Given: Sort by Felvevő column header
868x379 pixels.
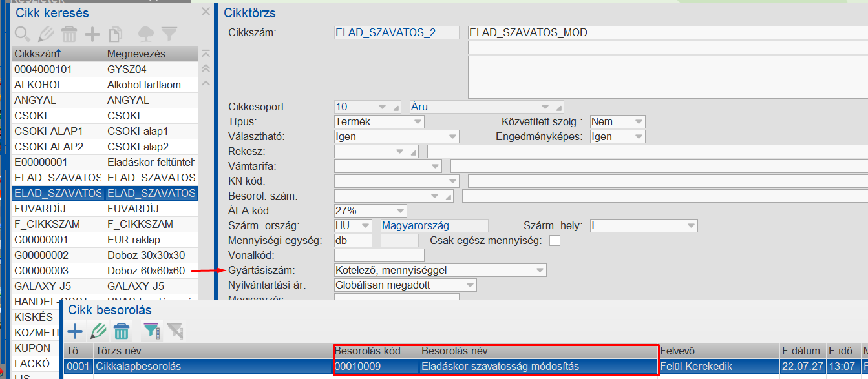Looking at the screenshot, I should (718, 351).
